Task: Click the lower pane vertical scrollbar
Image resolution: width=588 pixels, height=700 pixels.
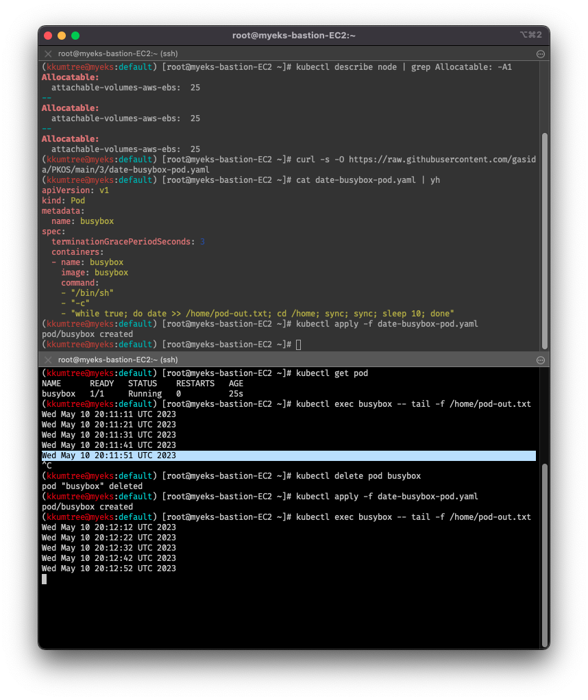Action: tap(545, 555)
